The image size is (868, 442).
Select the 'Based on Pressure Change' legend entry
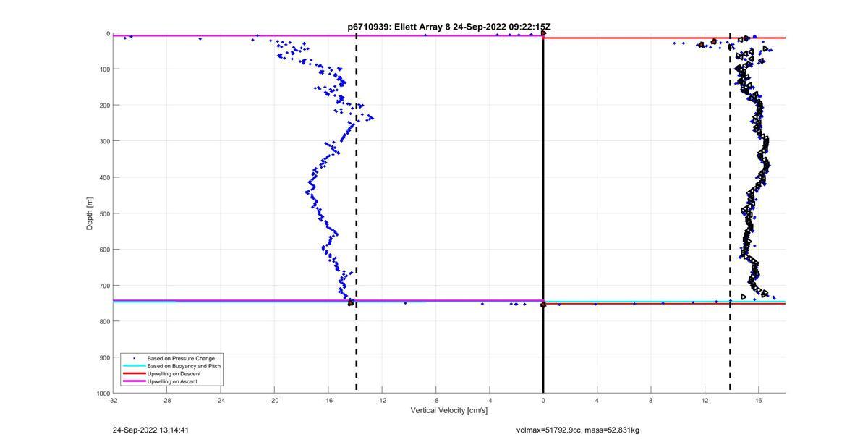(x=181, y=358)
